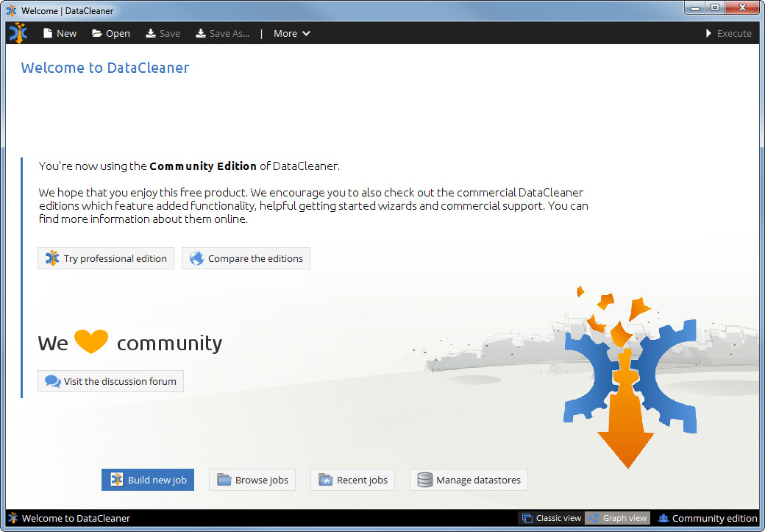Click the Community edition people icon
765x532 pixels.
(x=663, y=517)
